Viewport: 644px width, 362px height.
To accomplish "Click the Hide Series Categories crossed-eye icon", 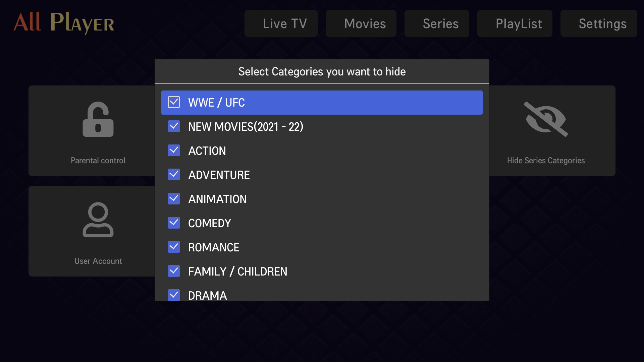I will coord(546,119).
